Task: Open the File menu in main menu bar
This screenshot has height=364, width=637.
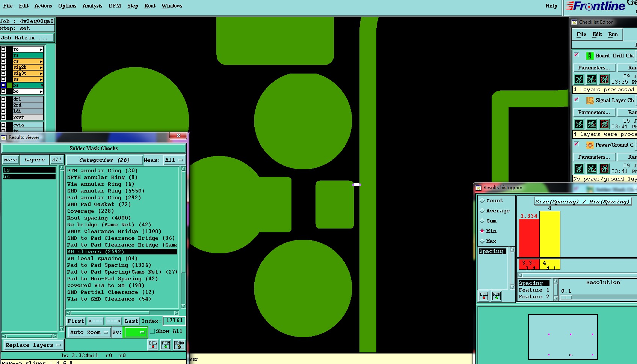Action: (8, 6)
